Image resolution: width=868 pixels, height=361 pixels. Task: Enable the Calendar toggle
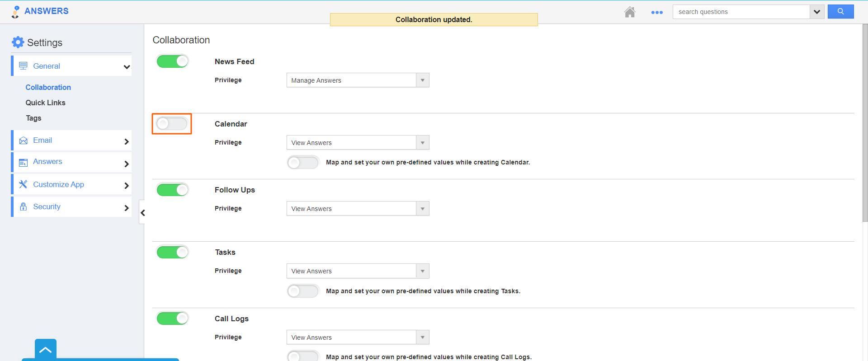click(172, 123)
